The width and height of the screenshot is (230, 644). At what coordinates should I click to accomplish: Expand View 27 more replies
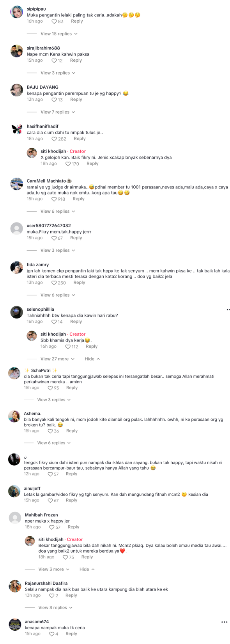pyautogui.click(x=57, y=359)
